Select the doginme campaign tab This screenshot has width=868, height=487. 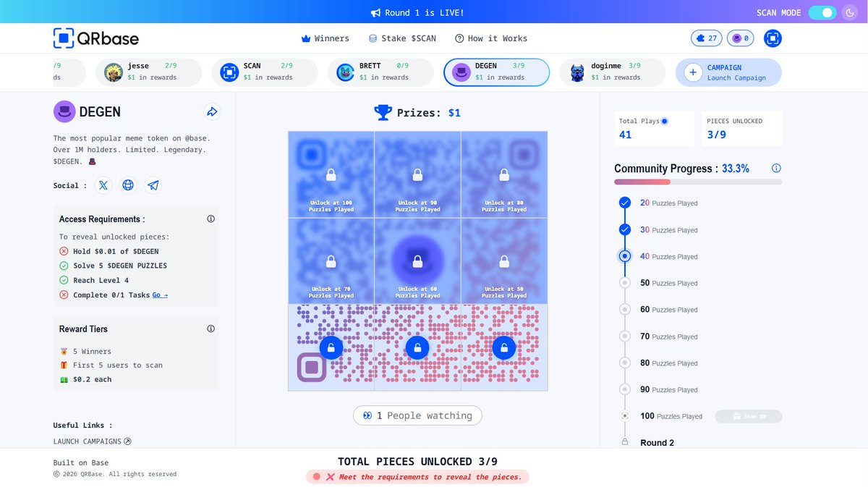coord(613,72)
